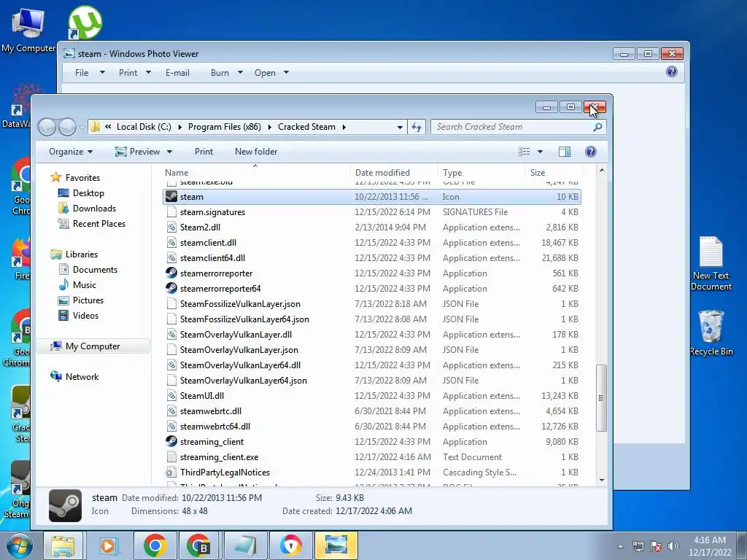This screenshot has width=747, height=560.
Task: Go forward with the forward arrow
Action: pyautogui.click(x=67, y=127)
